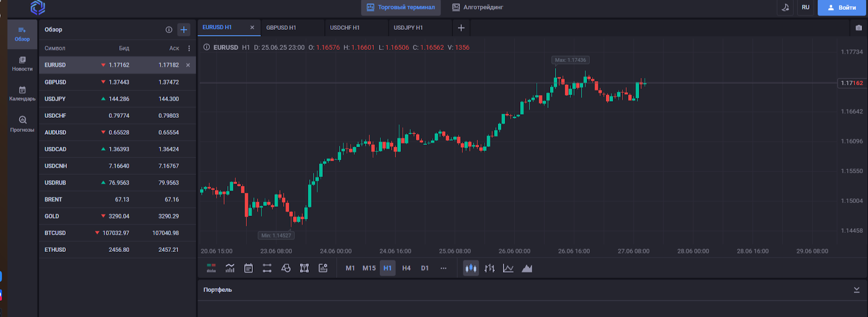Switch to the Алготрейдинг tab
This screenshot has width=868, height=317.
coord(478,7)
